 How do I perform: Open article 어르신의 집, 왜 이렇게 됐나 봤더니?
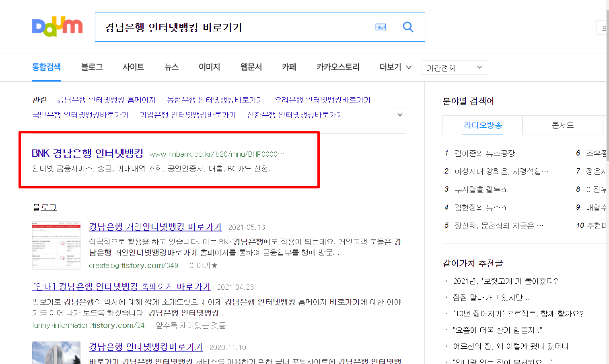[x=510, y=346]
